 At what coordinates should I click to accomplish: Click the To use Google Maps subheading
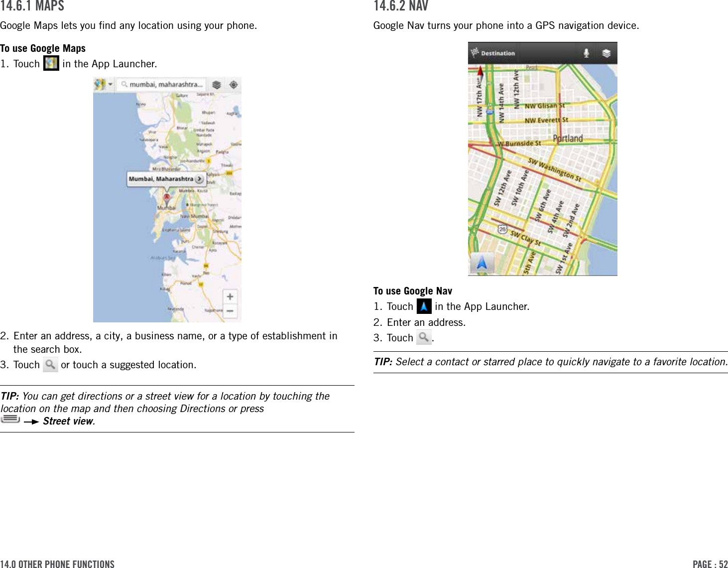[x=43, y=48]
